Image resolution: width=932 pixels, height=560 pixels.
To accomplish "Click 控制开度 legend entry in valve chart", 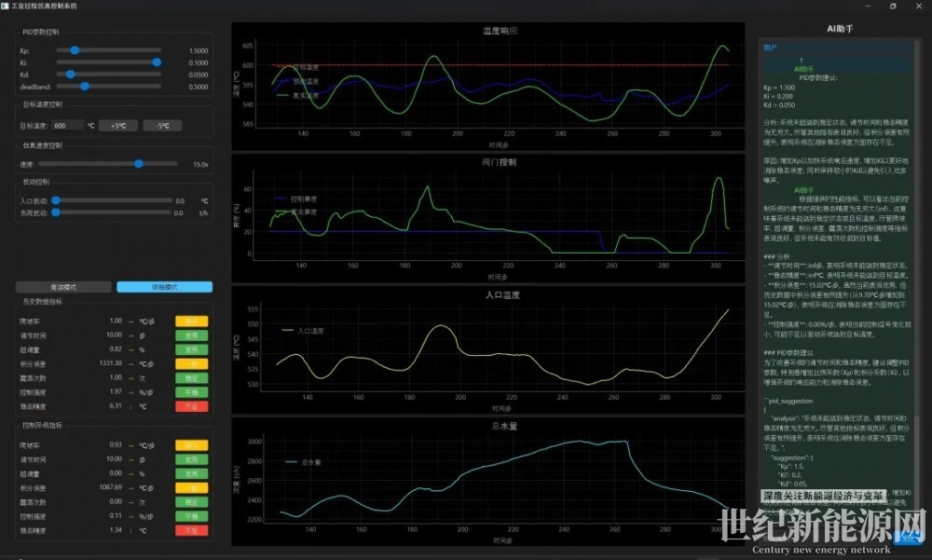I will 296,199.
